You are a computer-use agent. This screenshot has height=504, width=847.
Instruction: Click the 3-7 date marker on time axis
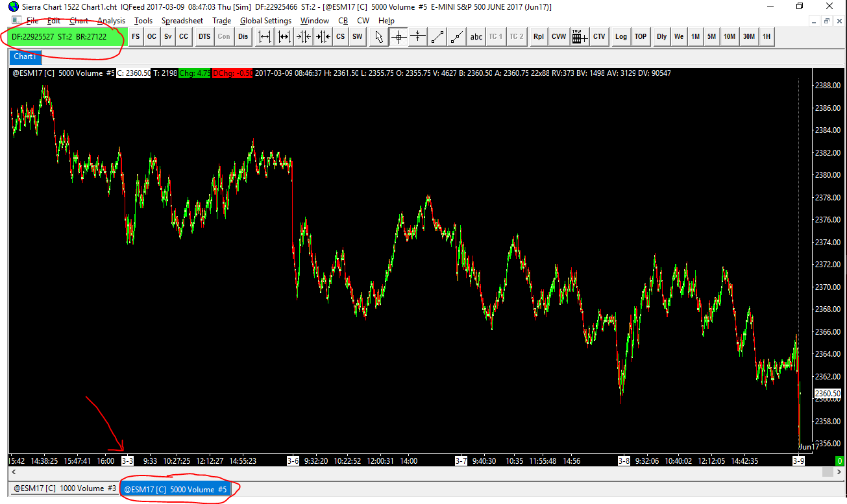(x=461, y=461)
